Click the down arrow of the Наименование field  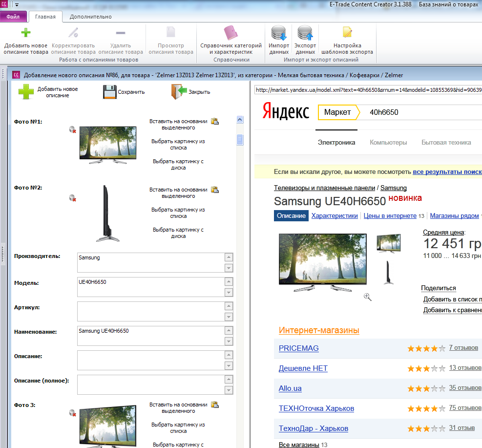click(229, 341)
